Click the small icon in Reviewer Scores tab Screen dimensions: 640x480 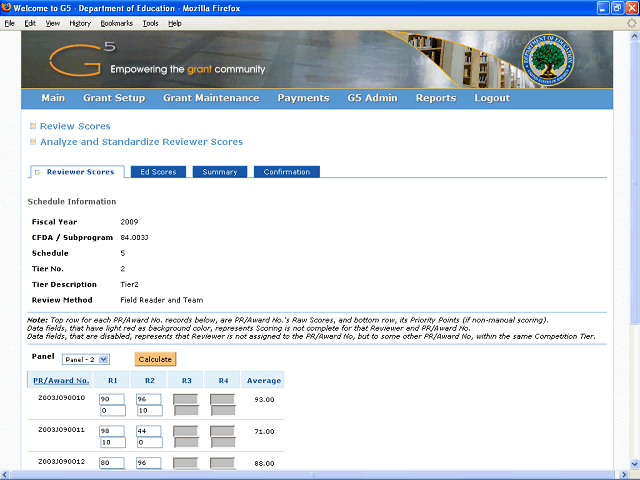click(38, 172)
